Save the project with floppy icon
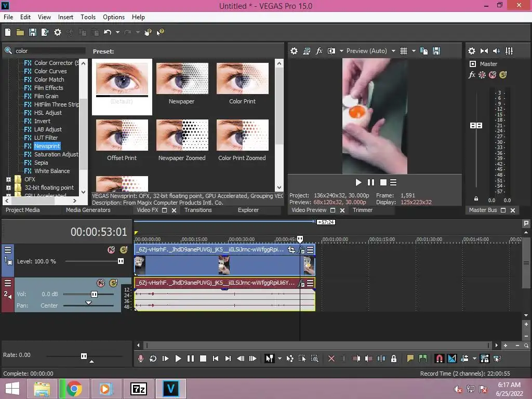The width and height of the screenshot is (532, 399). (33, 32)
